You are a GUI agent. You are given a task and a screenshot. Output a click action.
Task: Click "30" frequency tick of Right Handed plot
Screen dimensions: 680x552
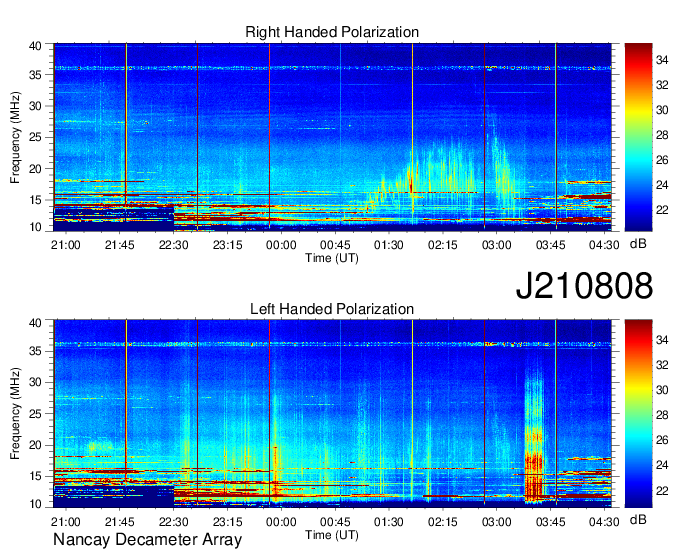click(35, 106)
